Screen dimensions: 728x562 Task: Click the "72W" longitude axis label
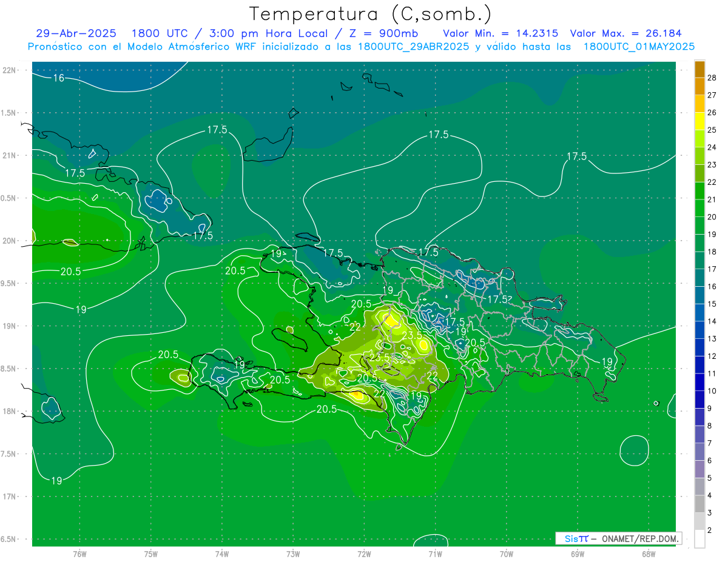[x=364, y=554]
